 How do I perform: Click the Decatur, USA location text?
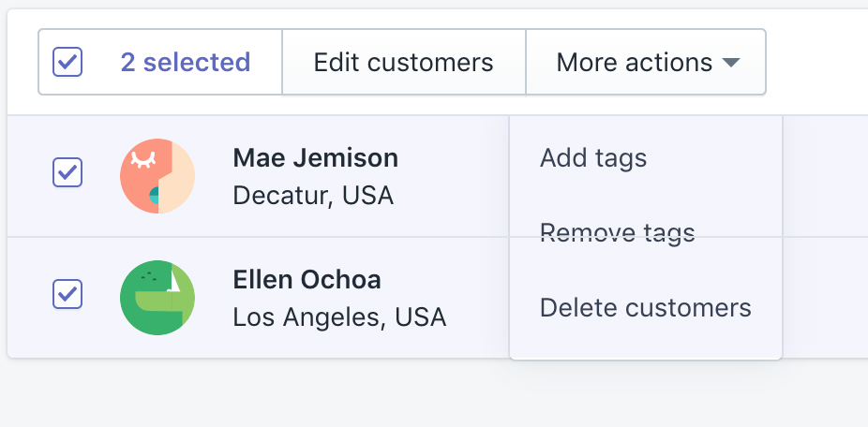(x=313, y=196)
